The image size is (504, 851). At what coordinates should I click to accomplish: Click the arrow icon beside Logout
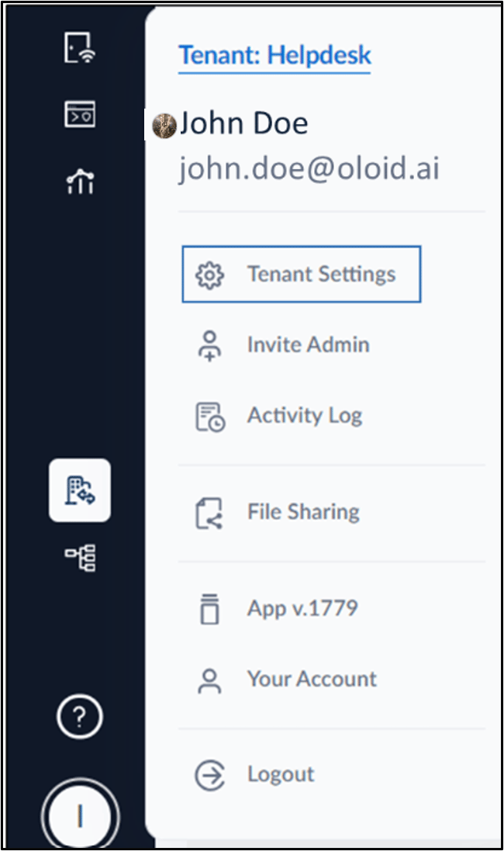(209, 775)
